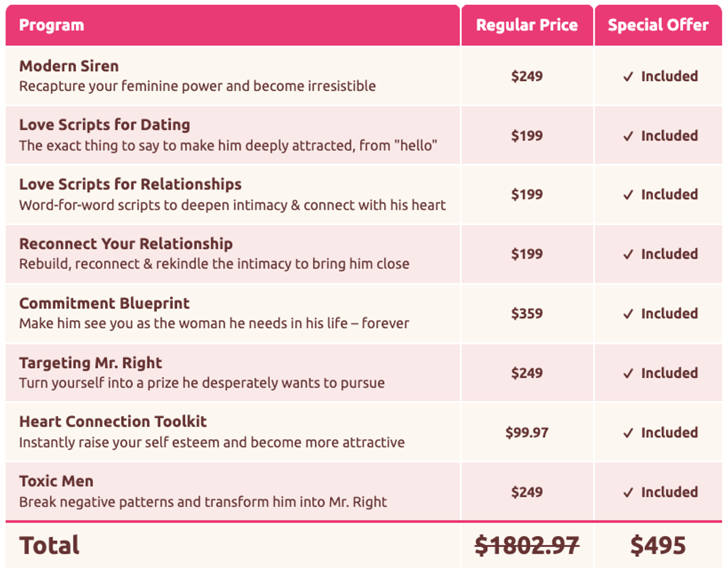Click the $359 regular price cell

527,314
